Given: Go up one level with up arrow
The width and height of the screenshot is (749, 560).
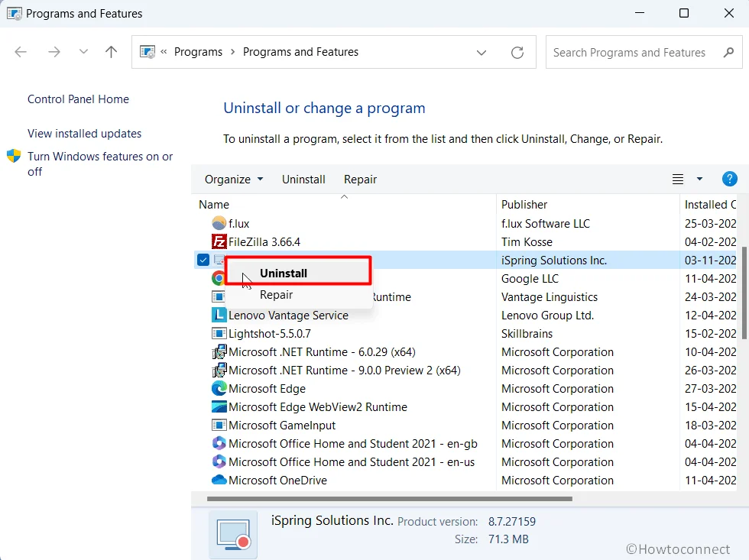Looking at the screenshot, I should coord(111,51).
